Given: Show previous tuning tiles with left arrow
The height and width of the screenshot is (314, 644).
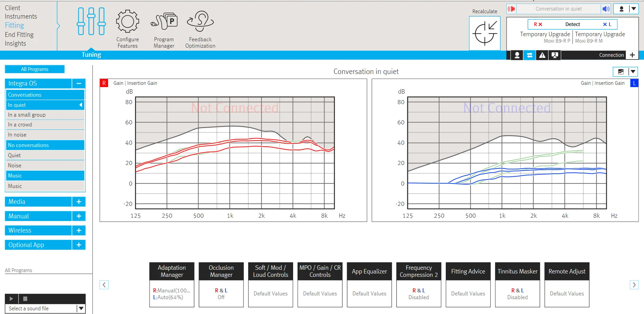Looking at the screenshot, I should point(104,285).
